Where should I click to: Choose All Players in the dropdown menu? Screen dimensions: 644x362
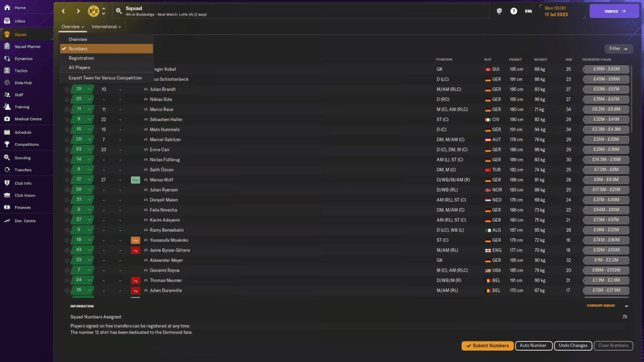pyautogui.click(x=79, y=67)
